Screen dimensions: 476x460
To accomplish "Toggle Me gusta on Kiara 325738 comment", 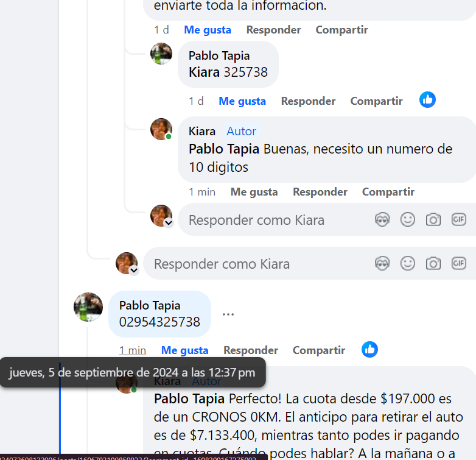I will click(x=242, y=101).
